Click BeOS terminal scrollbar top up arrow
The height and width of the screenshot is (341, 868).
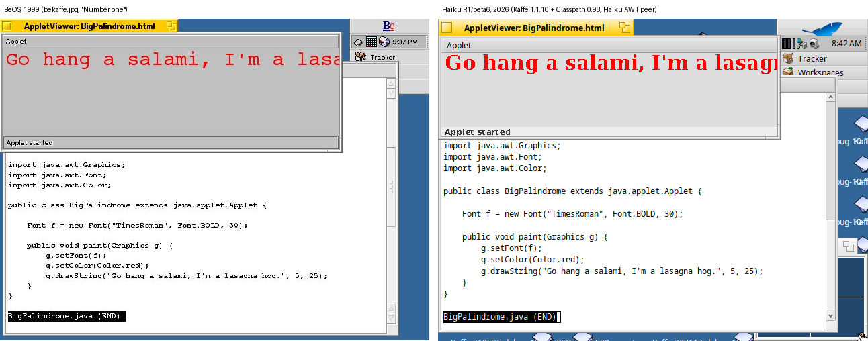coord(392,84)
